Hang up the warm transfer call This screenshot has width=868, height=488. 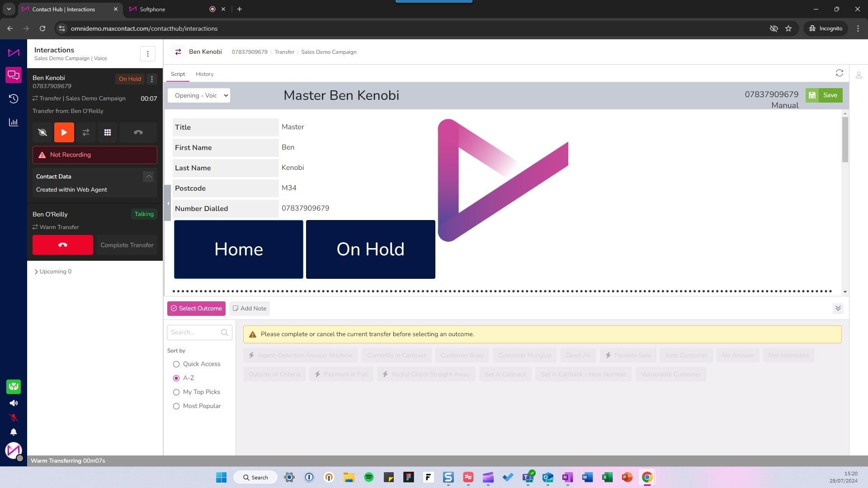pos(63,245)
